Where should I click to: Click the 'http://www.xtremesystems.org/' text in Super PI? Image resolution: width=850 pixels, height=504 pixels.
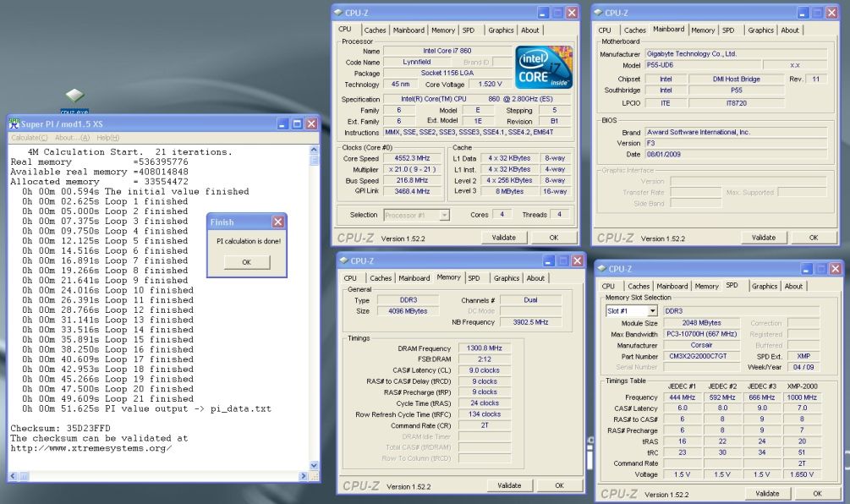[91, 448]
